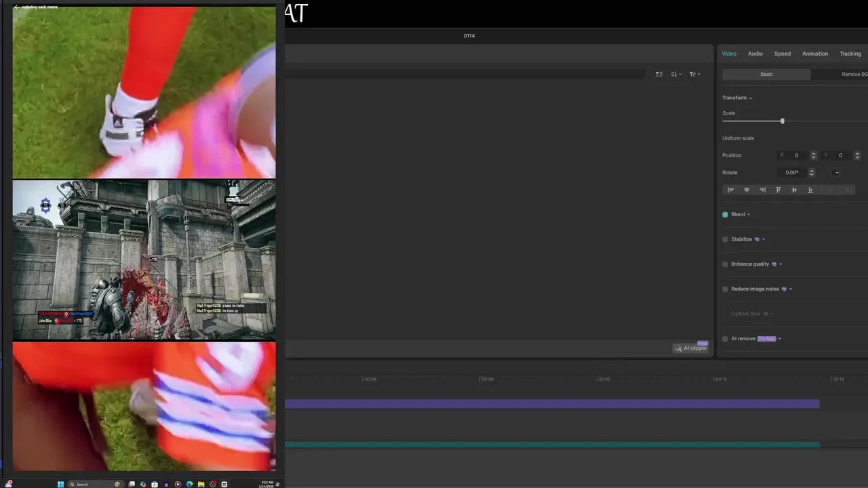Select the Basic sub-tab
868x488 pixels.
tap(766, 74)
